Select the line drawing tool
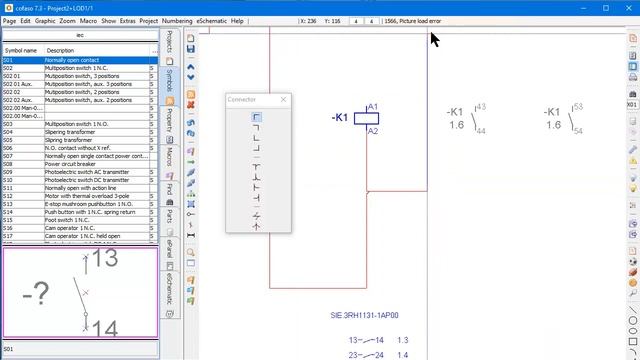640x360 pixels. click(x=633, y=310)
